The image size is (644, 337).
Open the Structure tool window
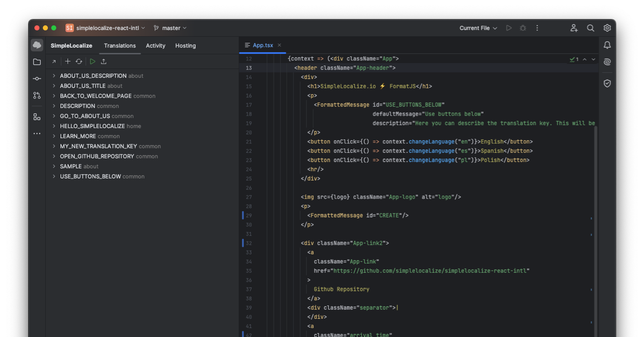pyautogui.click(x=37, y=117)
